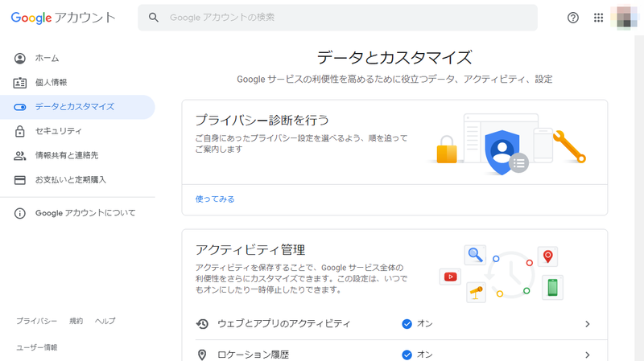Click the page vertical scrollbar
This screenshot has height=361, width=644.
[639, 198]
